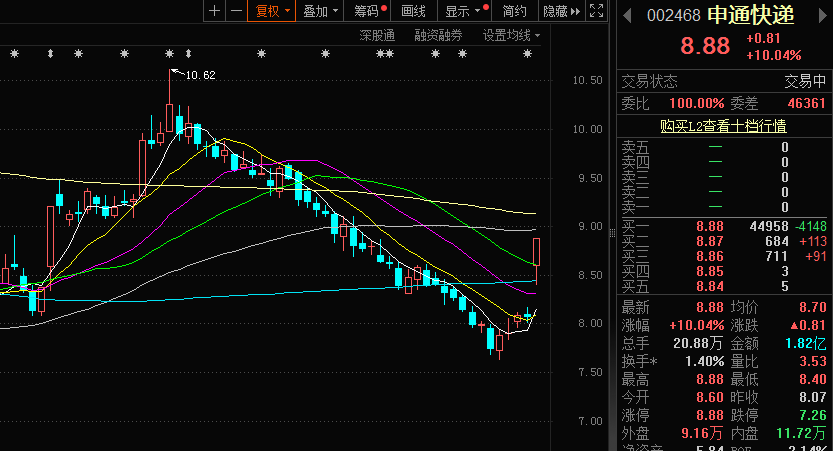The image size is (833, 451).
Task: Click the 买四 bid price 8.85
Action: point(710,271)
